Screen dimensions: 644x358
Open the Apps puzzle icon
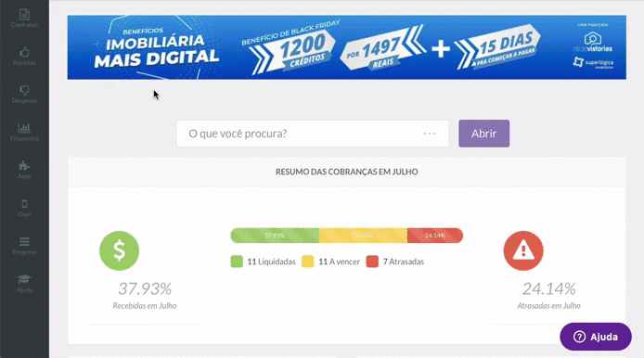pos(24,165)
